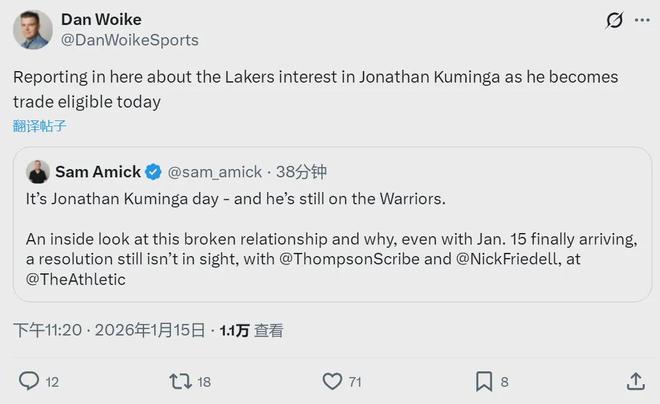Click the reply comment icon
660x404 pixels.
(x=30, y=381)
